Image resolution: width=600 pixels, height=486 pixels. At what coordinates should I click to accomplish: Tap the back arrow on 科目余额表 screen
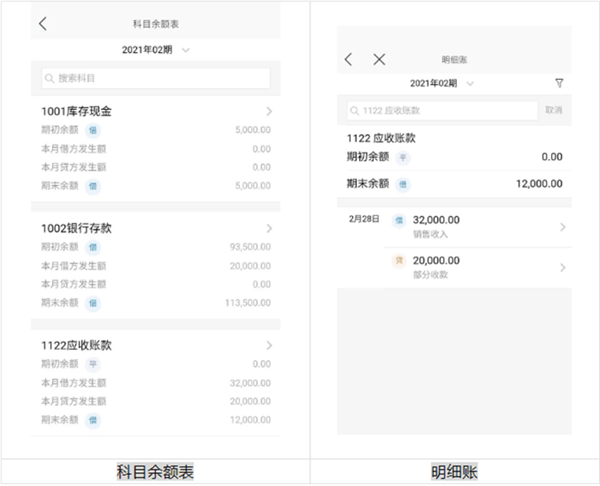pyautogui.click(x=43, y=23)
